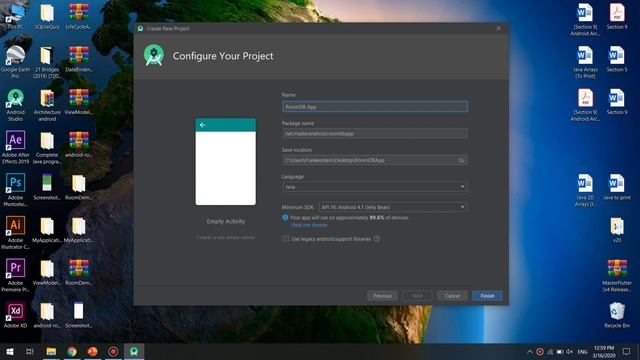Cancel the Create New Project dialog
Viewport: 640px width, 360px height.
pyautogui.click(x=452, y=296)
